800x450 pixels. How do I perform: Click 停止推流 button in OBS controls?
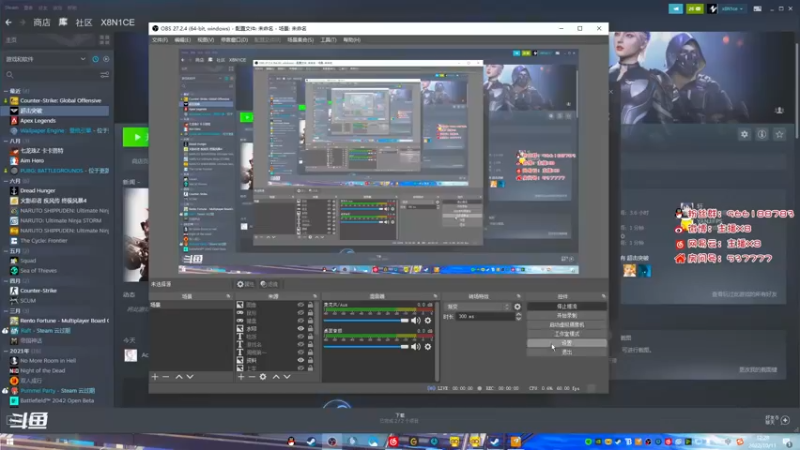pyautogui.click(x=567, y=307)
